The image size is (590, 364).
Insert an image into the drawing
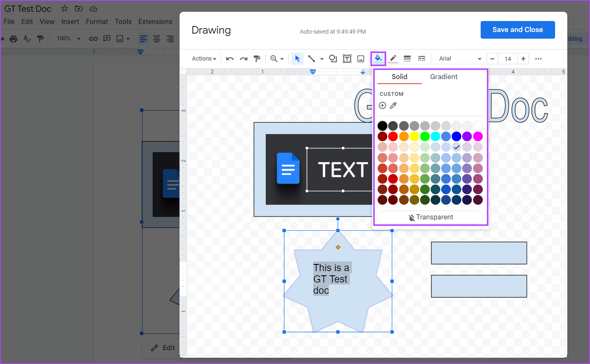click(x=360, y=58)
